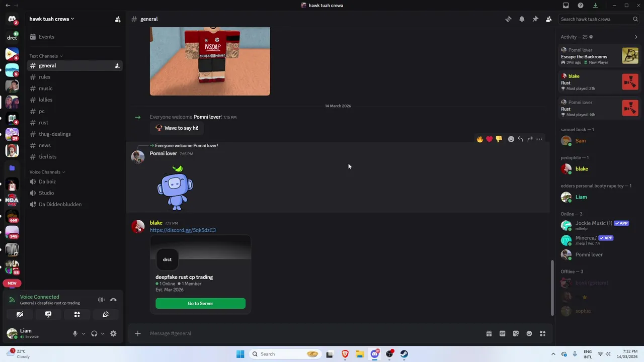
Task: Open User Settings gear icon
Action: (113, 333)
